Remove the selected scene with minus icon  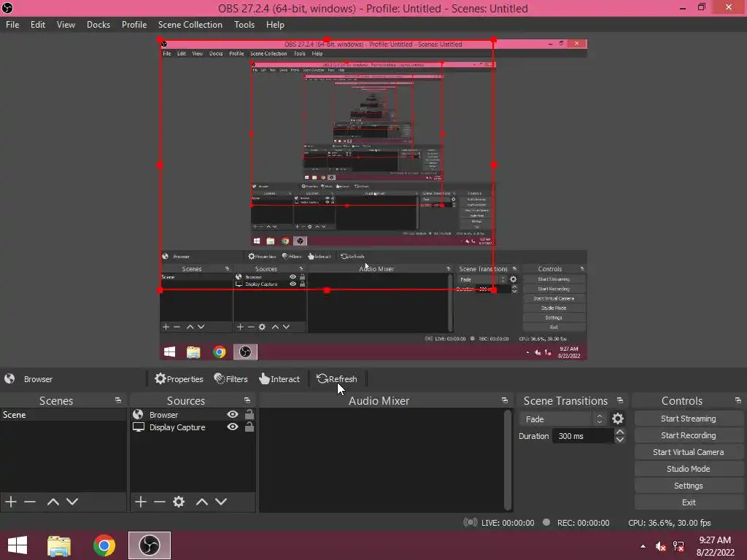coord(30,502)
